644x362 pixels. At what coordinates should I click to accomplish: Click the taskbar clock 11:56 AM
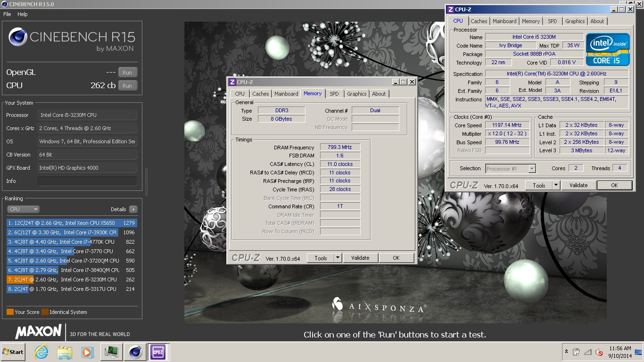point(620,348)
